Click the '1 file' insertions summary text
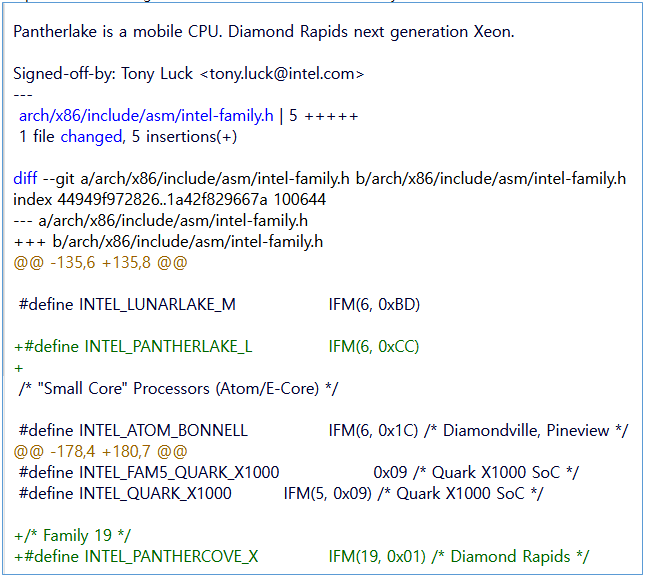This screenshot has height=576, width=646. click(x=128, y=137)
